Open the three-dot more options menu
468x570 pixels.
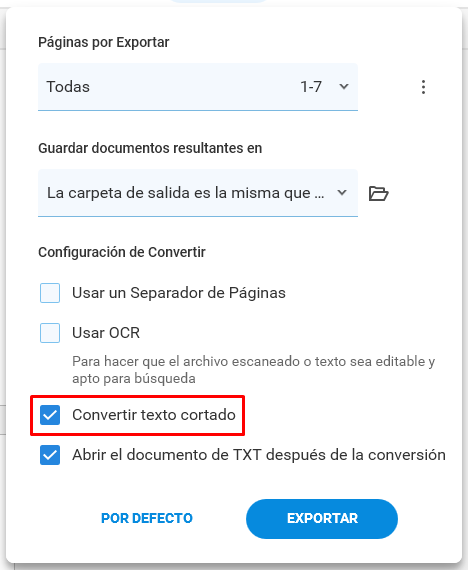pos(423,87)
